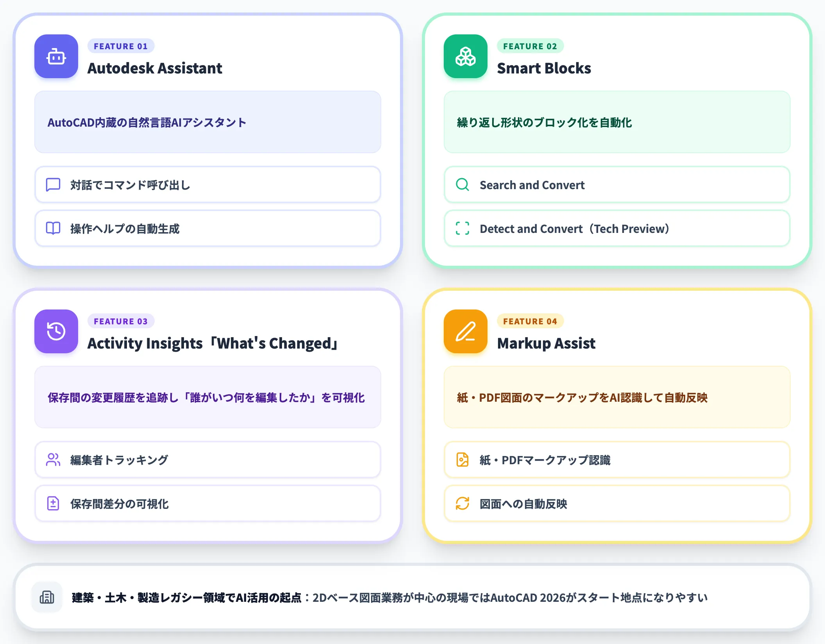The height and width of the screenshot is (644, 825).
Task: Select the FEATURE 02 badge
Action: [x=530, y=46]
